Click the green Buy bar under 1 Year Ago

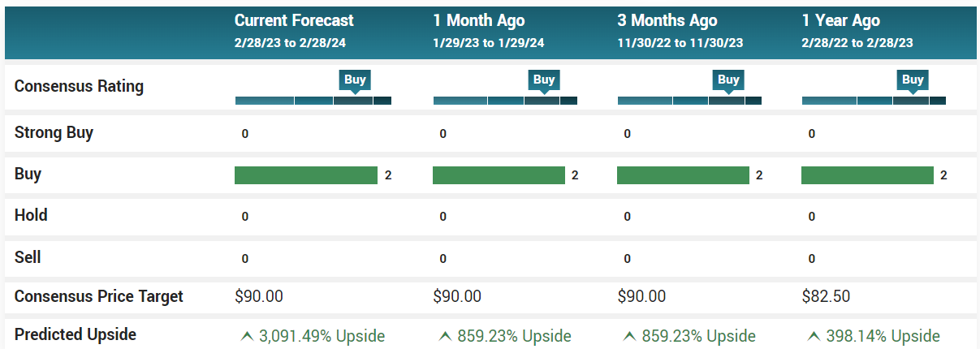867,175
